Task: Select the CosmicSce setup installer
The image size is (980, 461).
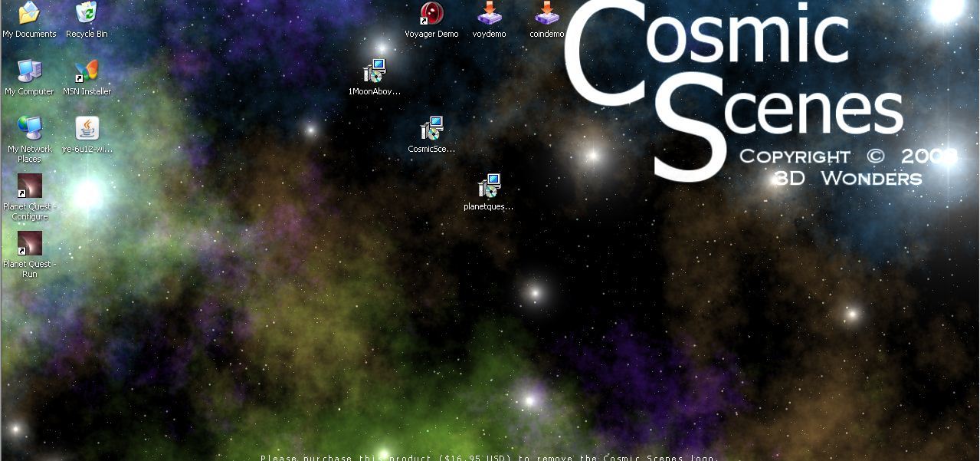Action: (431, 127)
